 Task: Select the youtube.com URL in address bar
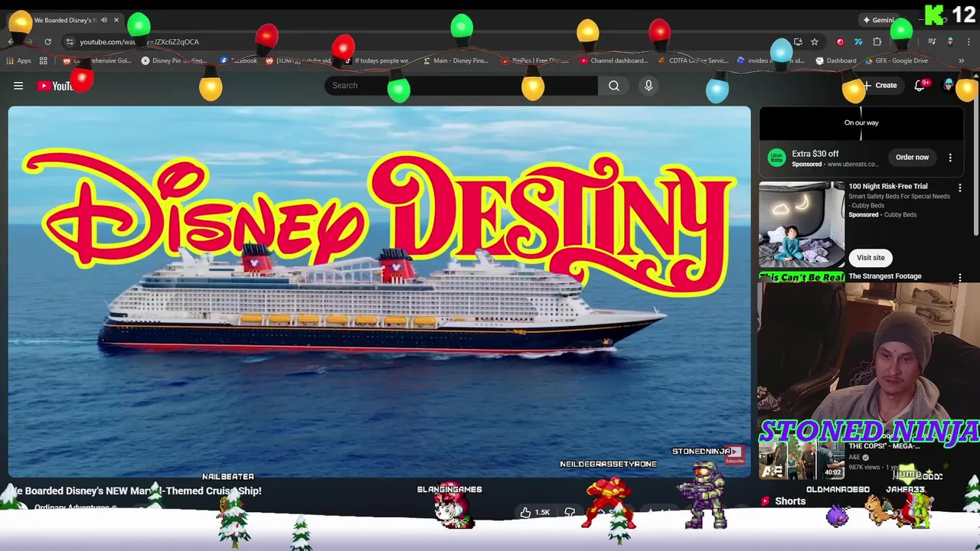tap(139, 42)
